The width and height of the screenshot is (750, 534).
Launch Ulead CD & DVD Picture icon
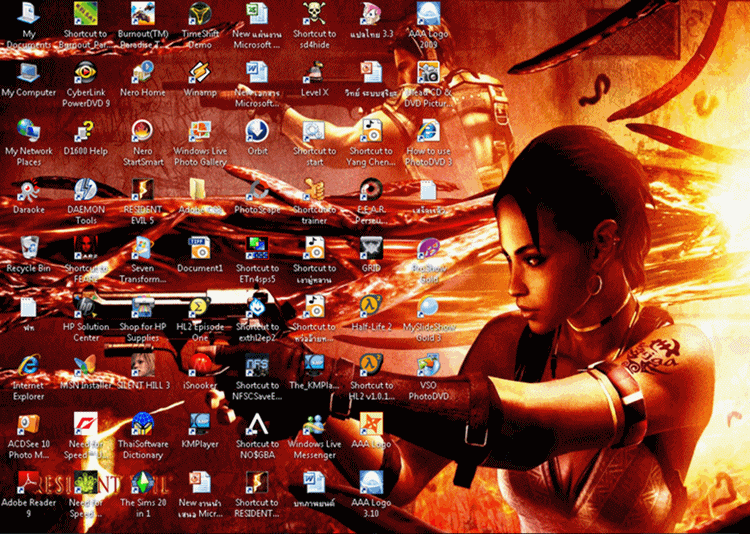(429, 72)
